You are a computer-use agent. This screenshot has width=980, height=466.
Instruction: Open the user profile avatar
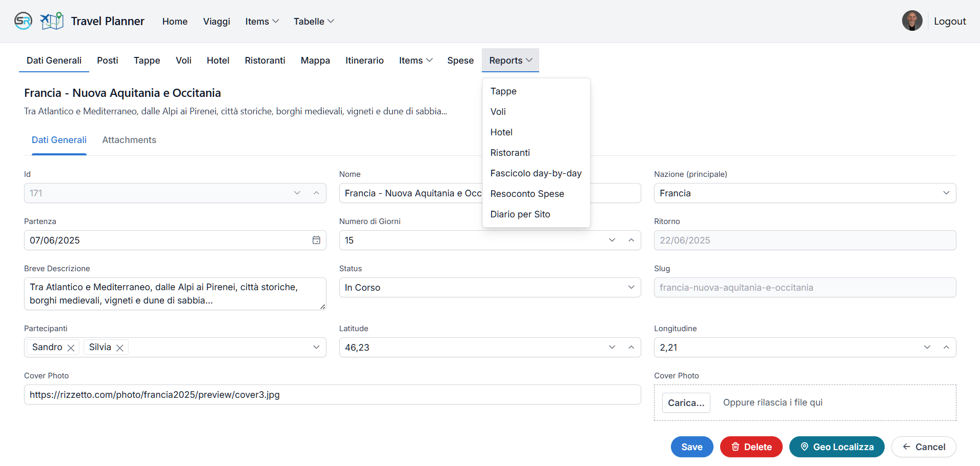tap(912, 21)
